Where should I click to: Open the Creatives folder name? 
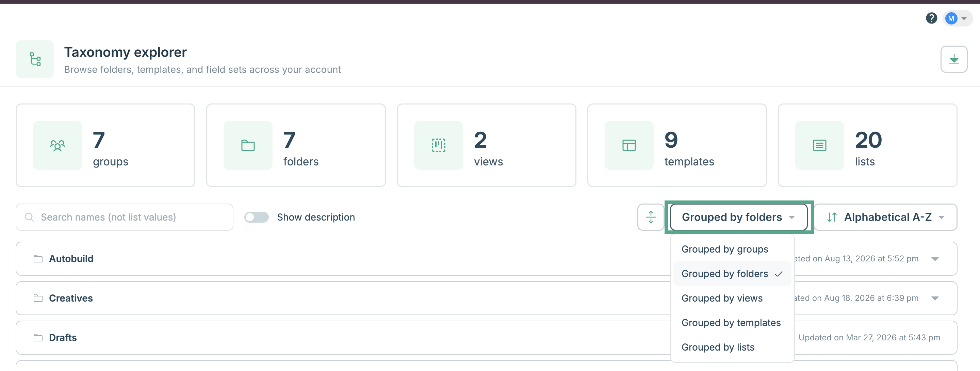pyautogui.click(x=71, y=298)
